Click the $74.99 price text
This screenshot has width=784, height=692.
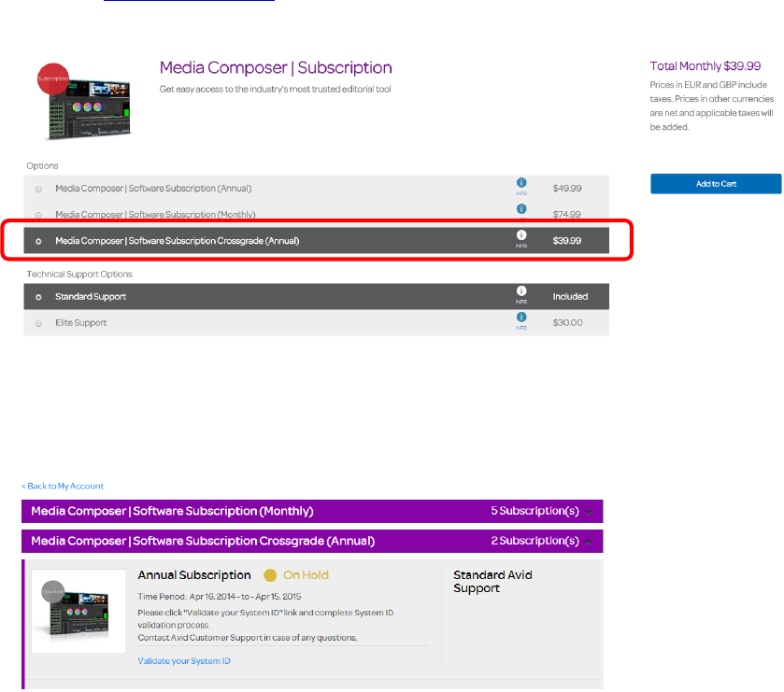[567, 215]
